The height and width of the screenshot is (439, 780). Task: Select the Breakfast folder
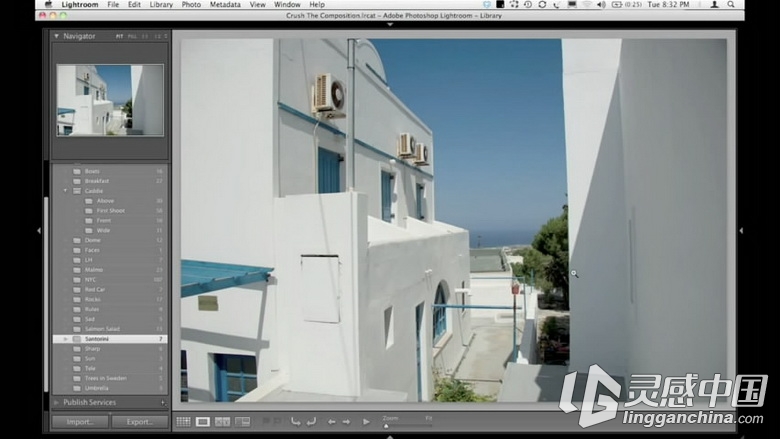(x=110, y=181)
